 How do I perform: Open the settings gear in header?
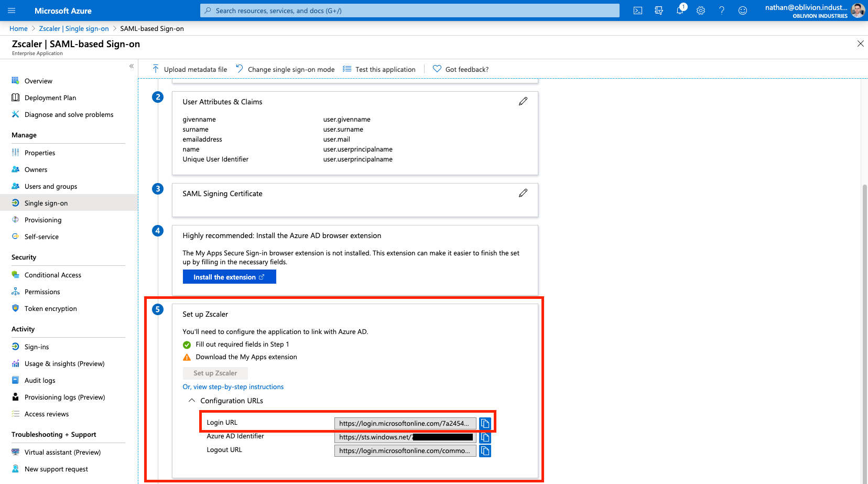click(x=701, y=10)
